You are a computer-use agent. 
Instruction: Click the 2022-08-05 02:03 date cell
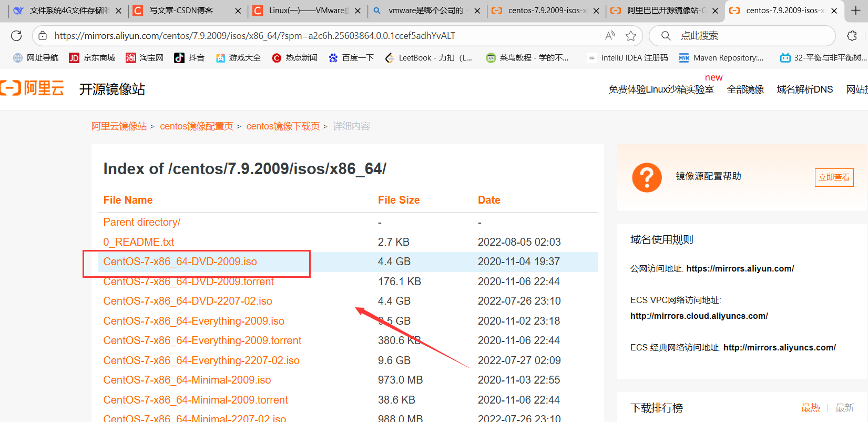point(519,242)
